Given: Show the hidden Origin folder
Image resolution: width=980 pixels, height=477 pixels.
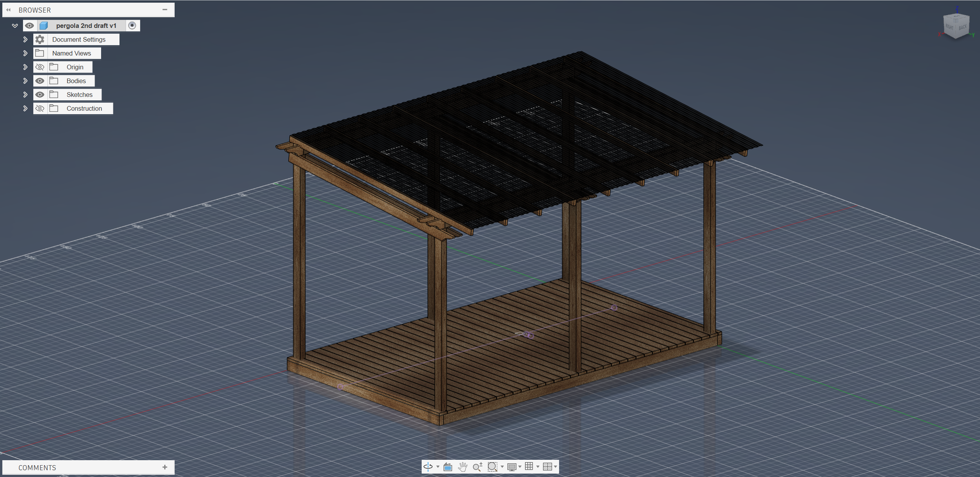Looking at the screenshot, I should pyautogui.click(x=40, y=67).
